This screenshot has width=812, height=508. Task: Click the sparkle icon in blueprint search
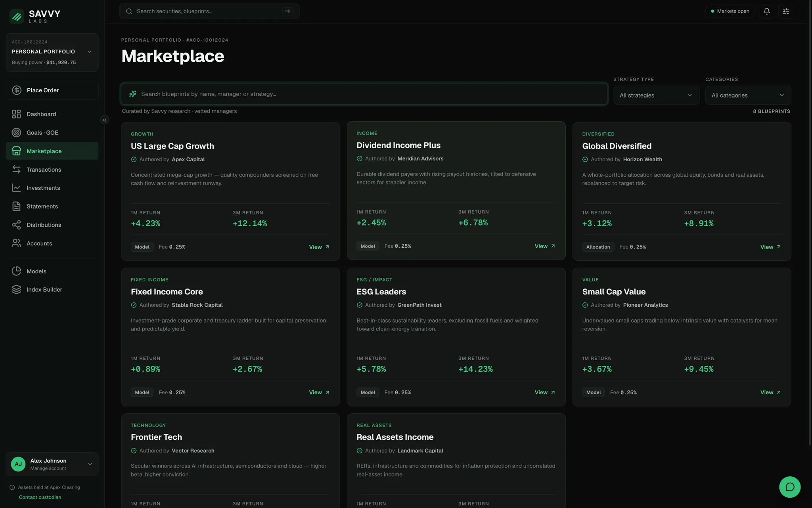(x=133, y=94)
